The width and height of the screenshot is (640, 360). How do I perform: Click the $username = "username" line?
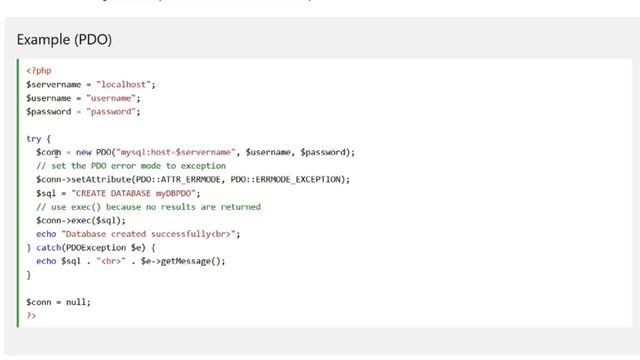tap(83, 98)
